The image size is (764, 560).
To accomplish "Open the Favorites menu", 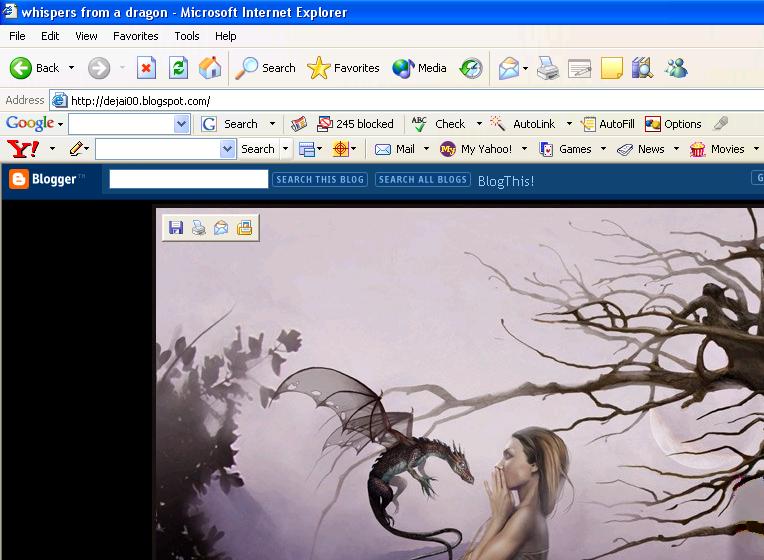I will click(135, 36).
